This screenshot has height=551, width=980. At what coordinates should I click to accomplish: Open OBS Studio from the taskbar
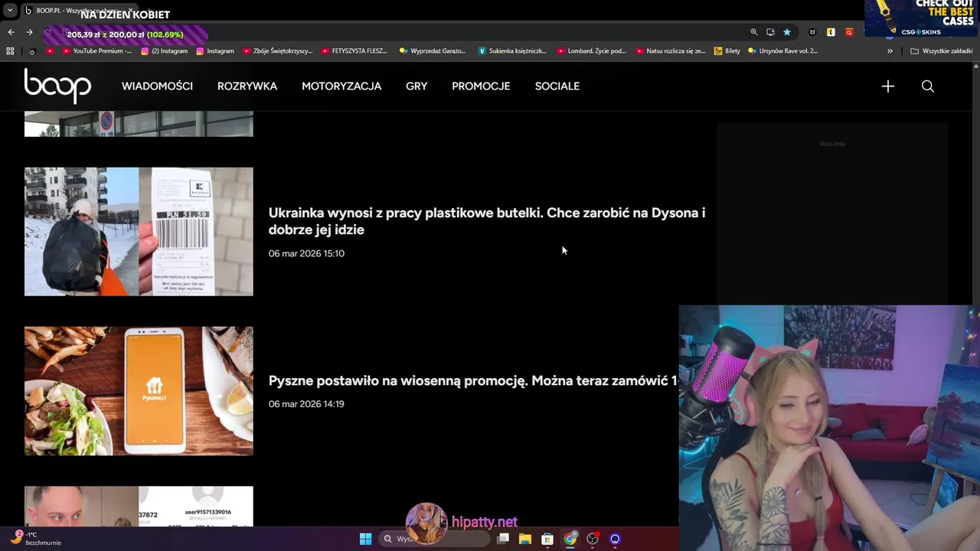point(593,539)
